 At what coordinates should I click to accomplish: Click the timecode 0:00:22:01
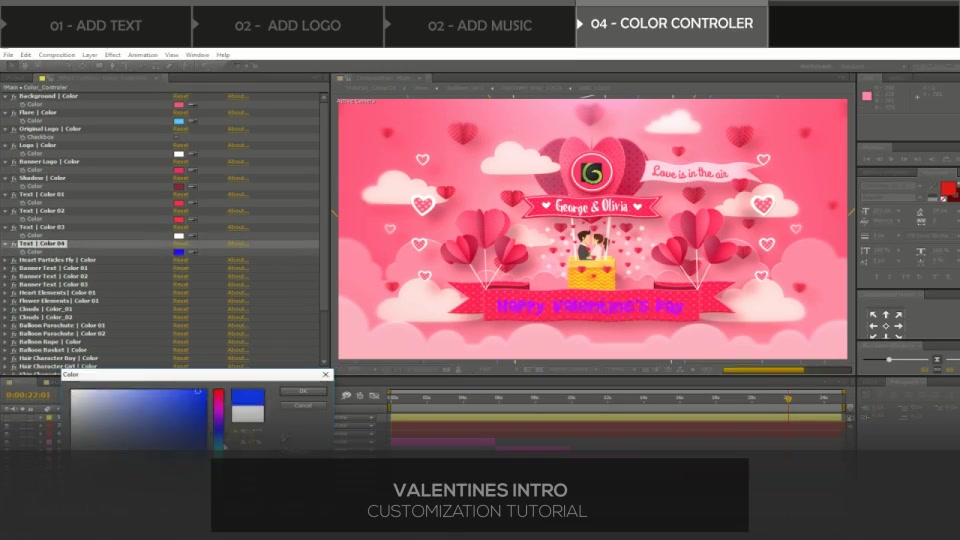pyautogui.click(x=28, y=396)
